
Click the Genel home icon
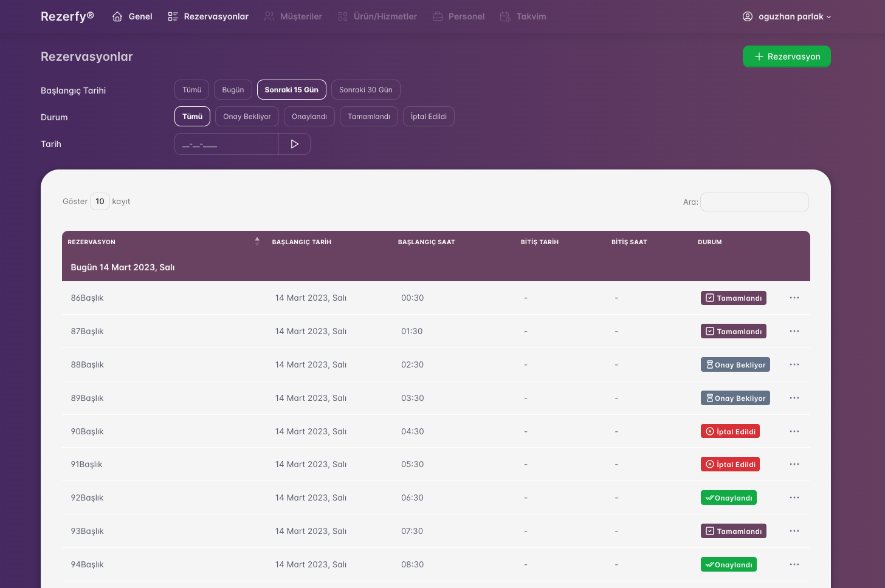coord(117,16)
